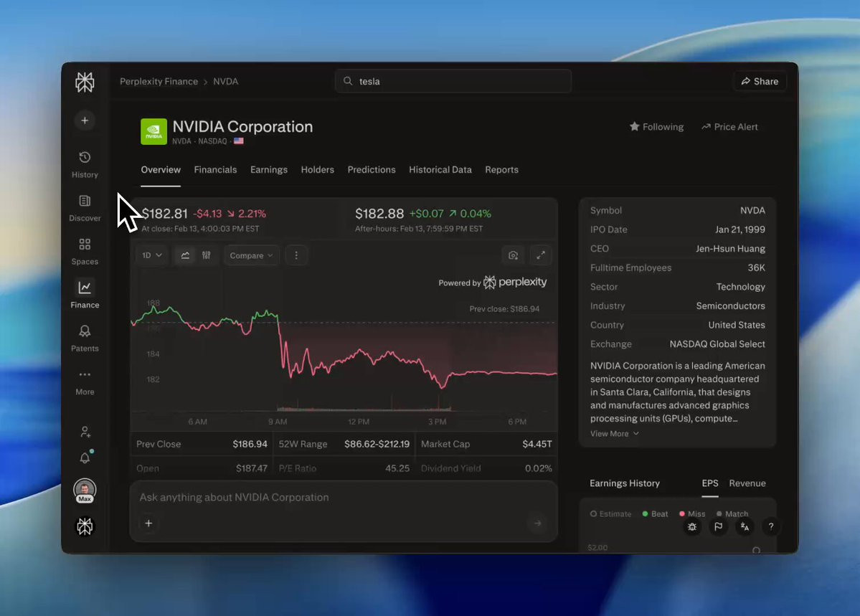
Task: Click the flag icon
Action: point(719,526)
